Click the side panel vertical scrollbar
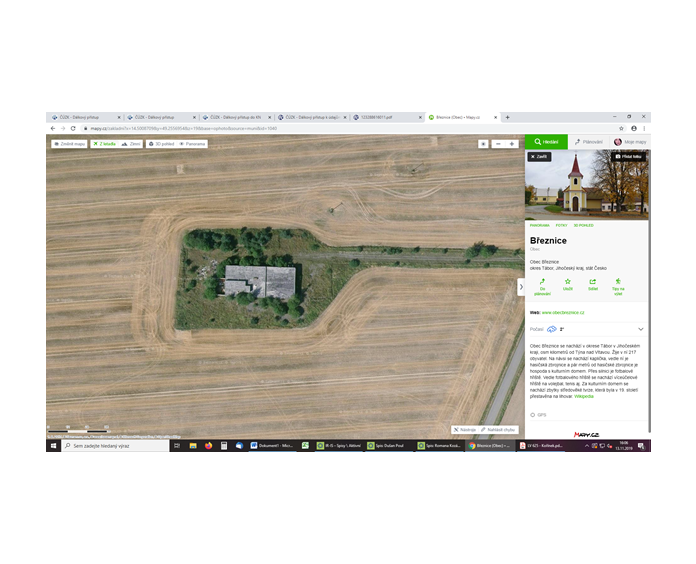Image resolution: width=696 pixels, height=564 pixels. pyautogui.click(x=649, y=291)
